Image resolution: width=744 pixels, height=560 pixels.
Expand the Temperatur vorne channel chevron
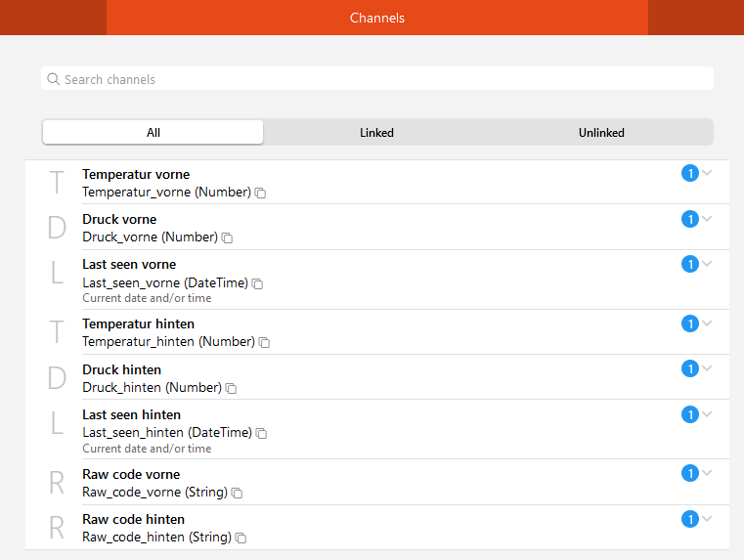click(708, 173)
